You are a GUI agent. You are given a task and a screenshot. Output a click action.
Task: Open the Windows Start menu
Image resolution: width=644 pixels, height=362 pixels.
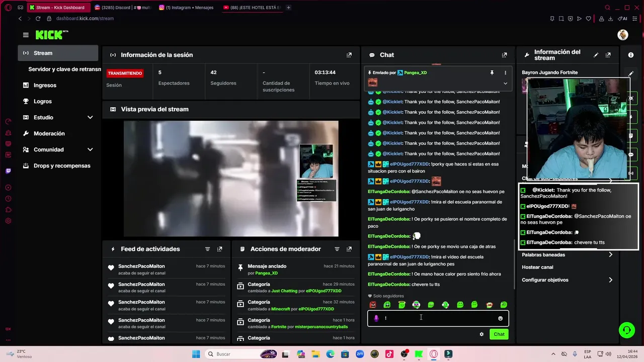(196, 354)
